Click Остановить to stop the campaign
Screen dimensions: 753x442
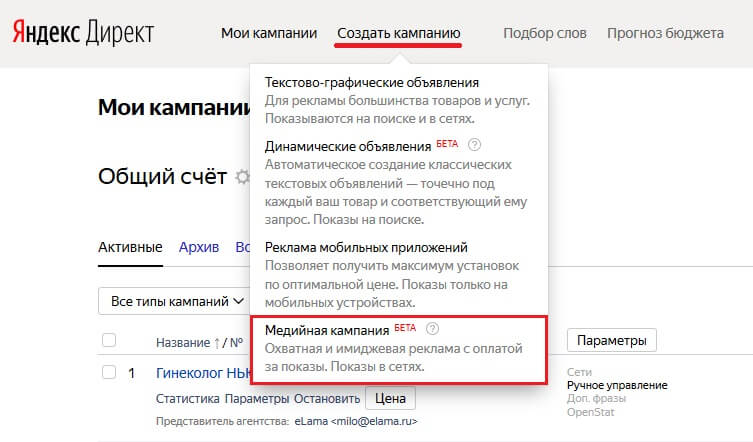point(327,399)
